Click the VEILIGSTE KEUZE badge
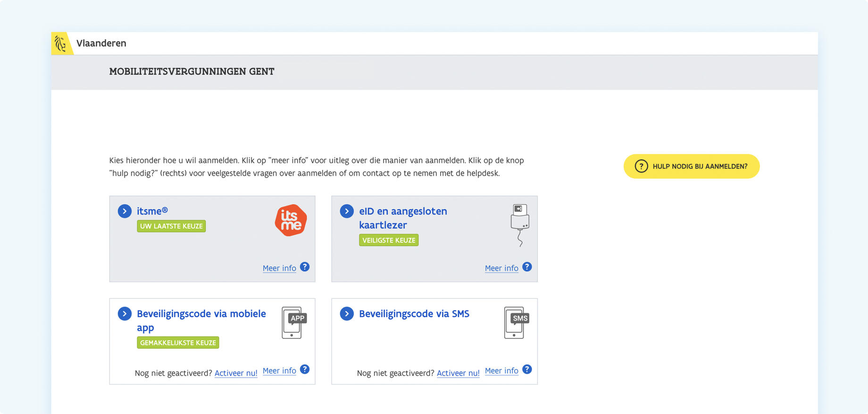 pyautogui.click(x=389, y=240)
